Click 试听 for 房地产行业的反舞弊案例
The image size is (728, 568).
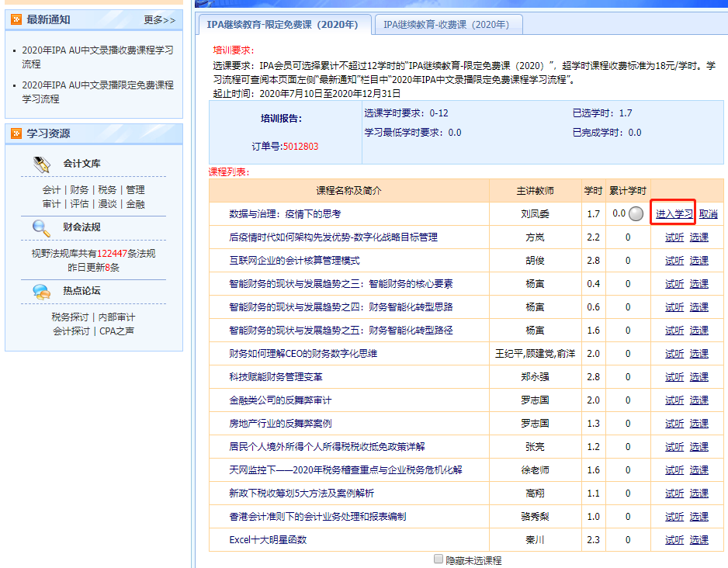coord(674,424)
